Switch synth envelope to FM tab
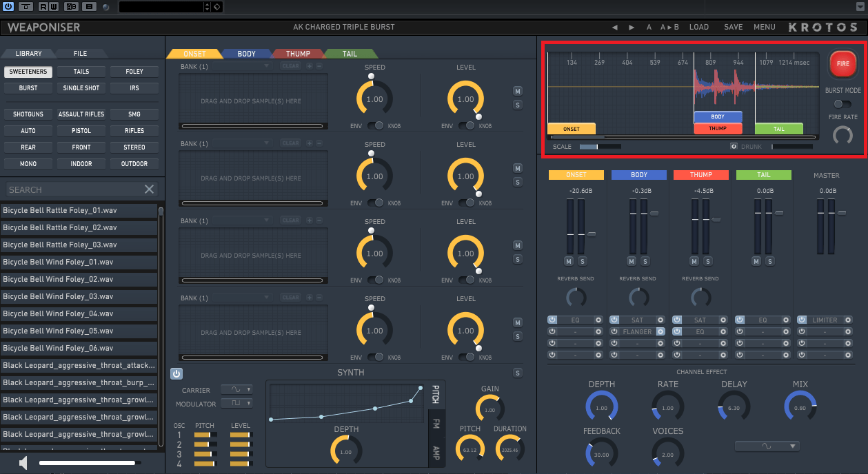The height and width of the screenshot is (474, 868). pos(436,423)
